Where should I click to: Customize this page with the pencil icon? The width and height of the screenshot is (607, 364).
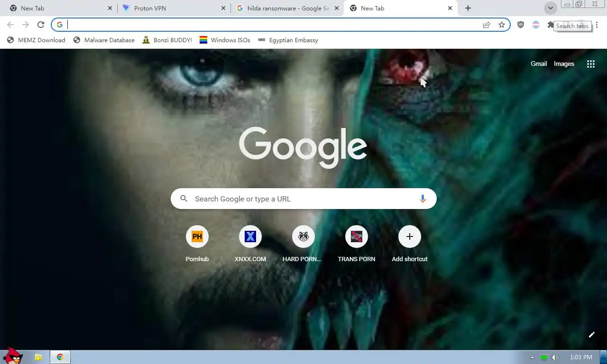click(x=591, y=335)
